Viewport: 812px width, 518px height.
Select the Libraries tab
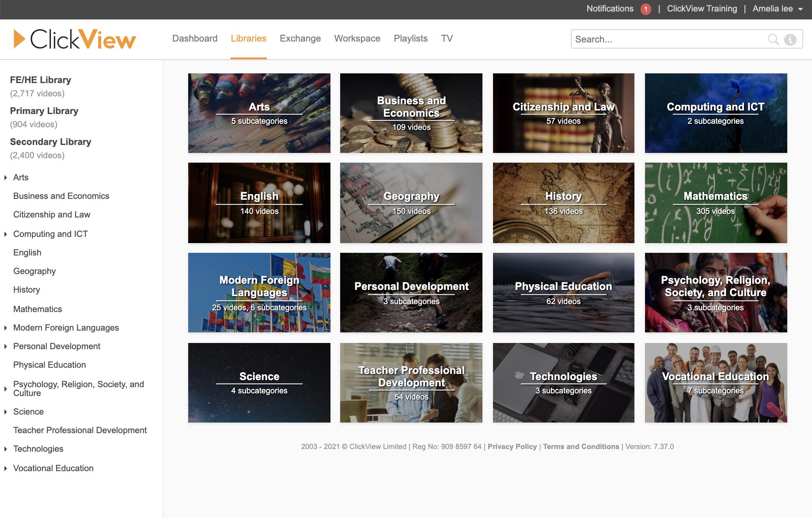pyautogui.click(x=248, y=38)
